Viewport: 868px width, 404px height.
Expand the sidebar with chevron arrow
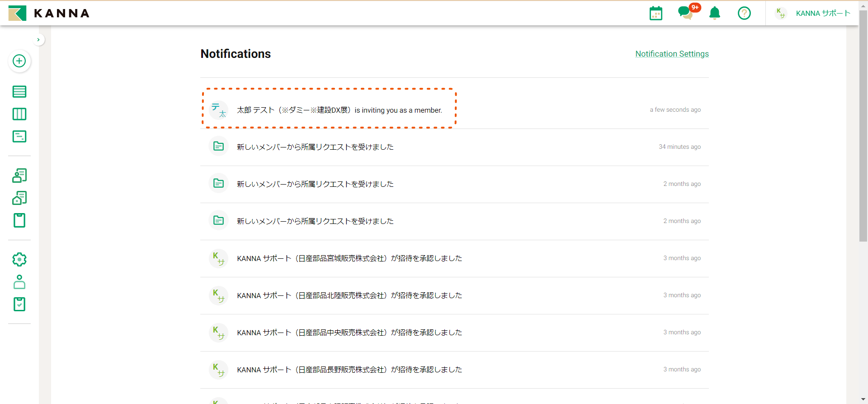(x=38, y=40)
